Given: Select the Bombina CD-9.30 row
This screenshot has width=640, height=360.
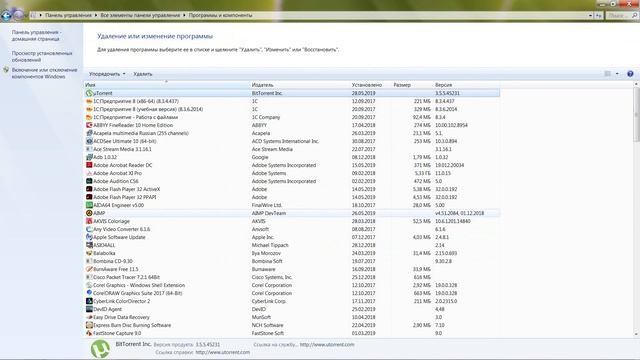Looking at the screenshot, I should [291, 261].
